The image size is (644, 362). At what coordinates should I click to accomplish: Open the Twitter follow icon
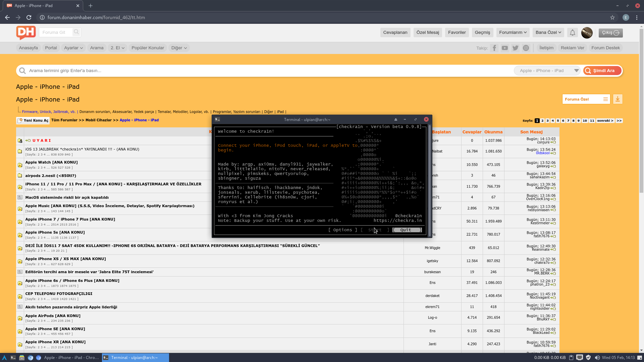tap(516, 48)
